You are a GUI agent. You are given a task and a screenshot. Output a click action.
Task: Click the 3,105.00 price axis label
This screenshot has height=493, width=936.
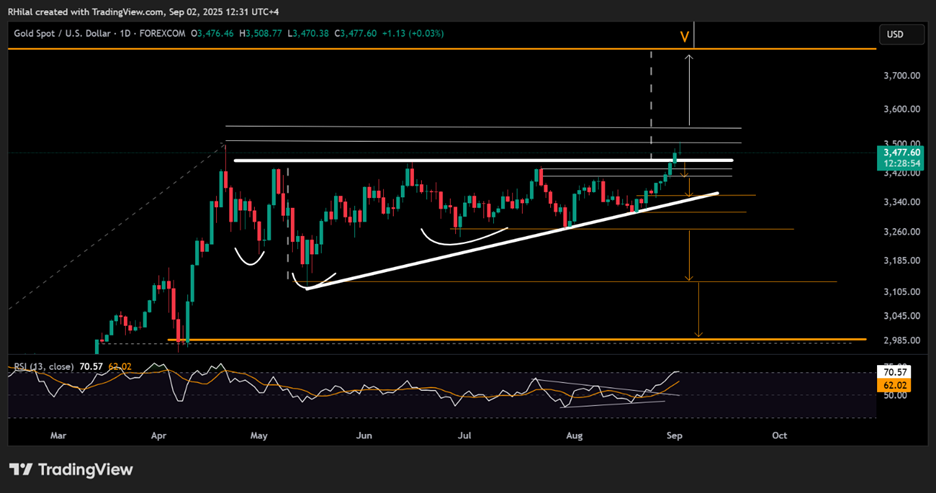click(901, 292)
